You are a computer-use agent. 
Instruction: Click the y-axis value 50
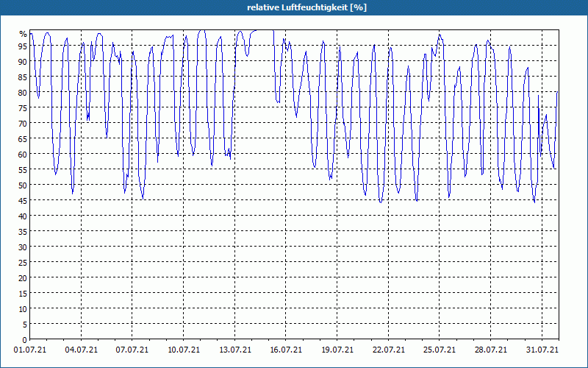(23, 185)
